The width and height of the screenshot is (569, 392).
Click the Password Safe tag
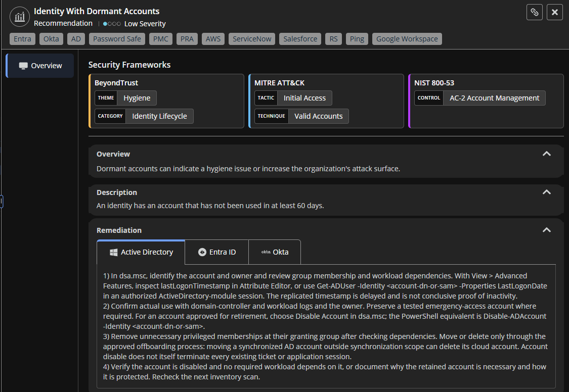coord(117,39)
